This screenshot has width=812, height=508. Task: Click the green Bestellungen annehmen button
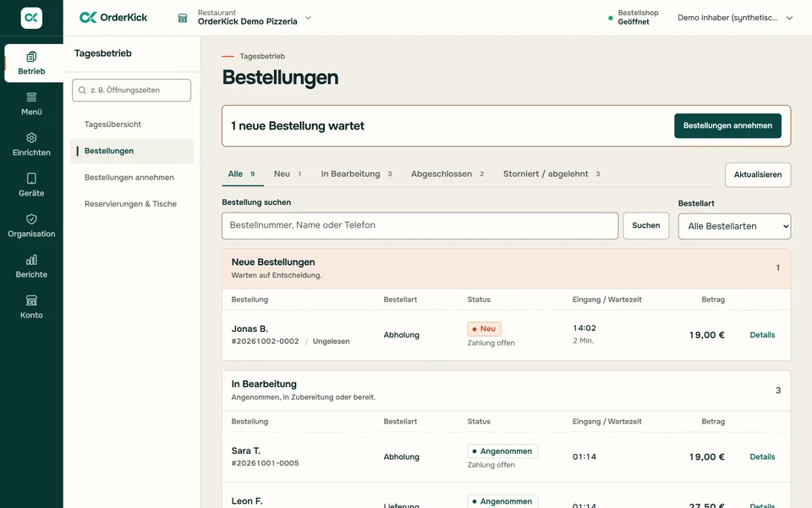(727, 125)
